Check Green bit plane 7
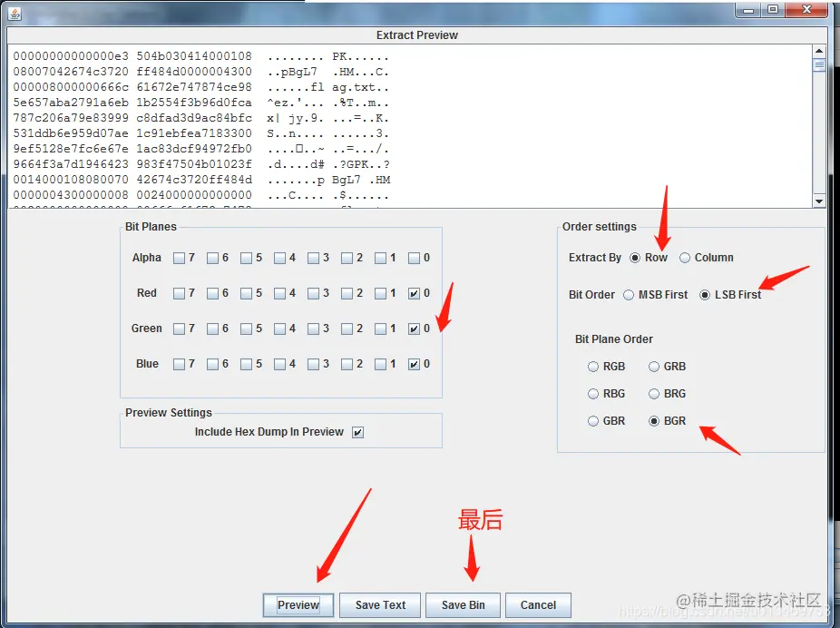This screenshot has width=840, height=628. (x=179, y=329)
